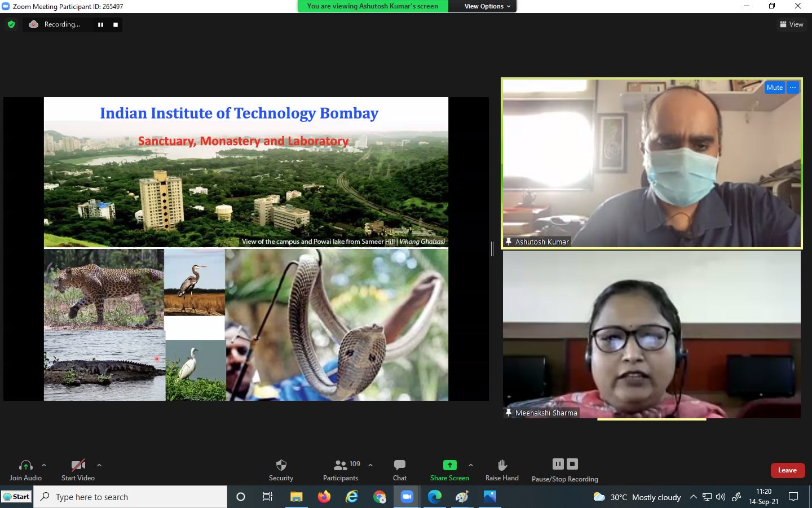Screen dimensions: 812x508
Task: Click the pin icon beside Ashutosh Kumar's name
Action: (509, 242)
